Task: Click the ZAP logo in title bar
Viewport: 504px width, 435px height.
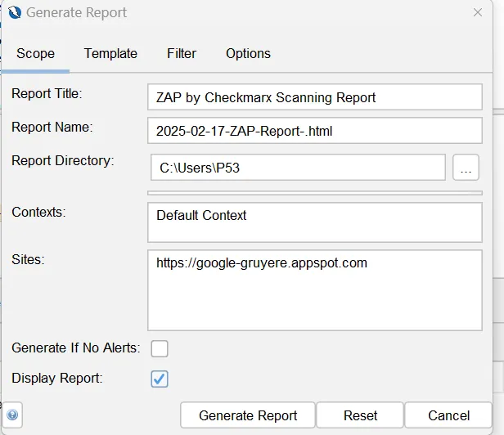Action: pos(13,13)
